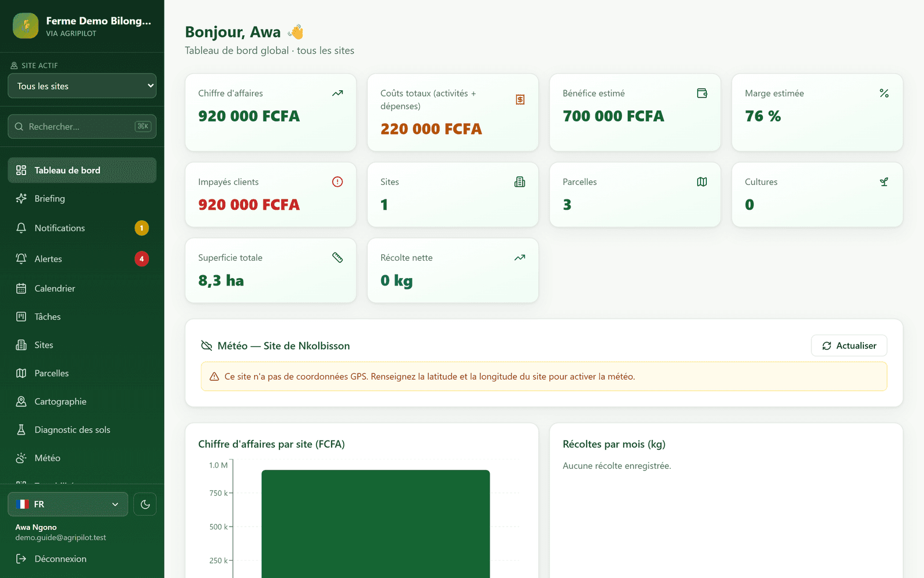Viewport: 924px width, 578px height.
Task: Click the search magnifier icon
Action: 19,127
